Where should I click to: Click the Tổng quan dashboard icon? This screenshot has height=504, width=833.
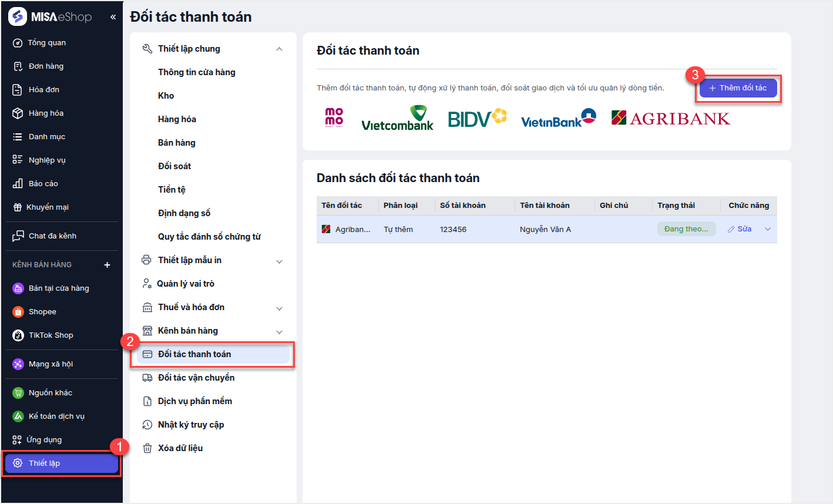[18, 43]
